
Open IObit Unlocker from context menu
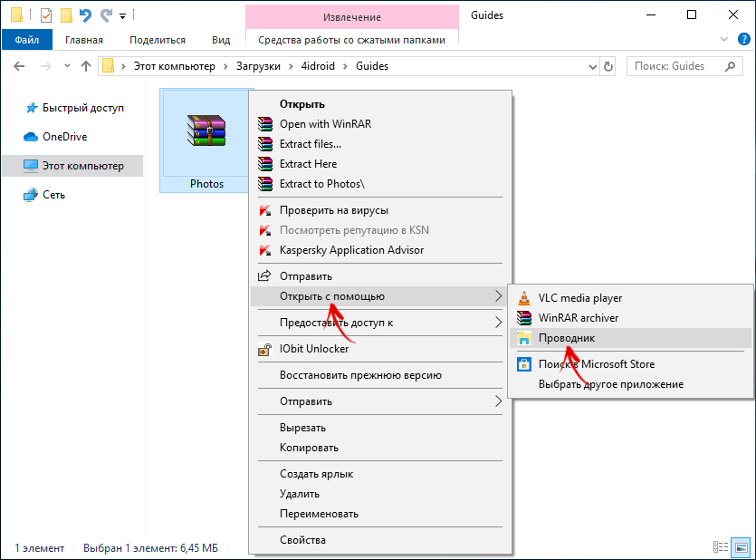click(x=312, y=349)
